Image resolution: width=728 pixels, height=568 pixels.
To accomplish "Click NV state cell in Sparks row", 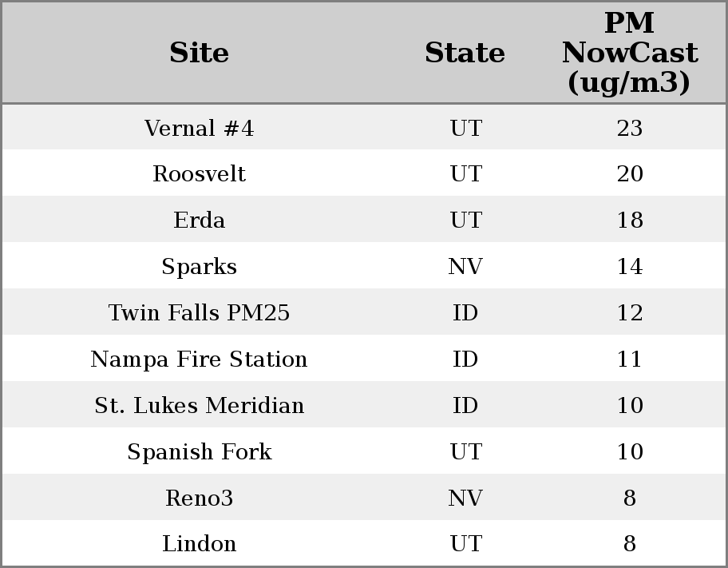I will [x=465, y=267].
